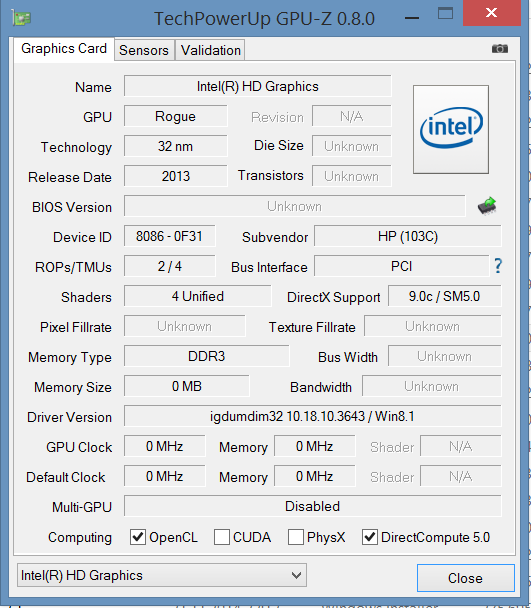Close window with red X button
531x608 pixels.
tap(491, 13)
